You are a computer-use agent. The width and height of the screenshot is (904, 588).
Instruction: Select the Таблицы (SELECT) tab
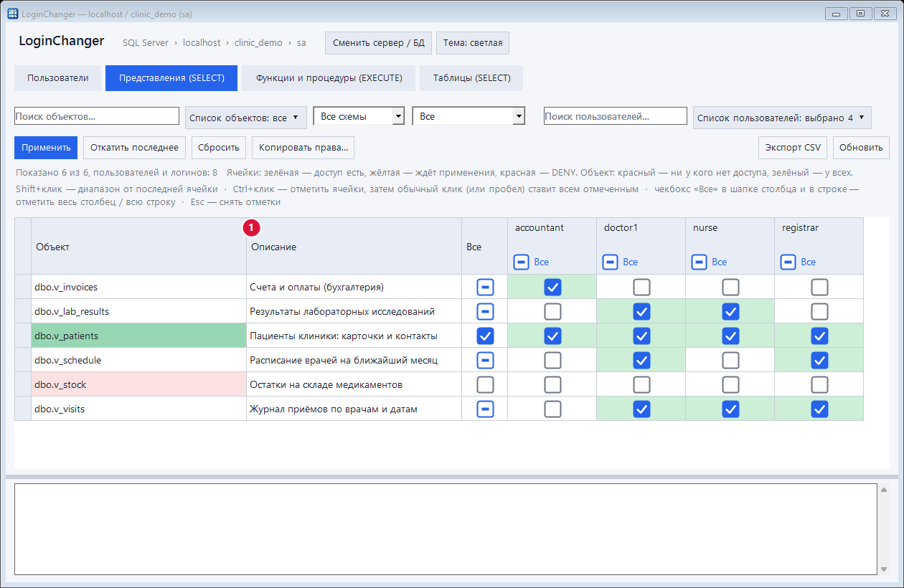471,78
